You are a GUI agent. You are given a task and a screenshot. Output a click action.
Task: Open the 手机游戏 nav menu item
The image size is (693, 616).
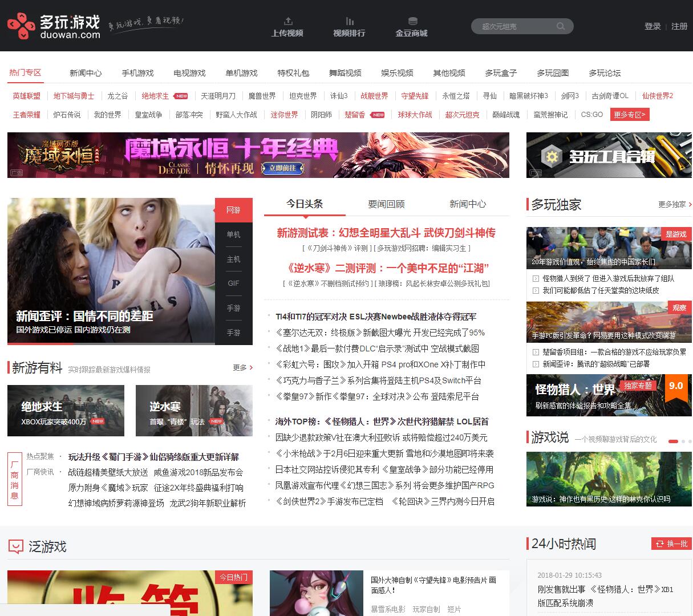(137, 73)
